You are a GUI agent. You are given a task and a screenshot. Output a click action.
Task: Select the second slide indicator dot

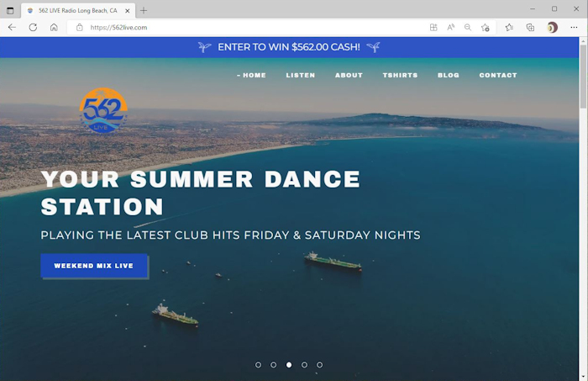(273, 365)
